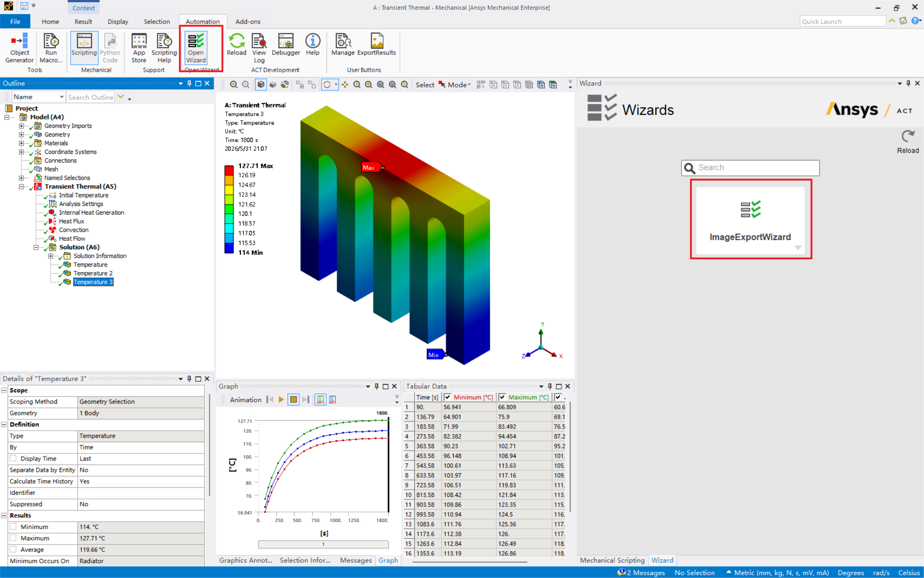Viewport: 924px width, 578px height.
Task: Open the Display ribbon tab
Action: coord(118,21)
